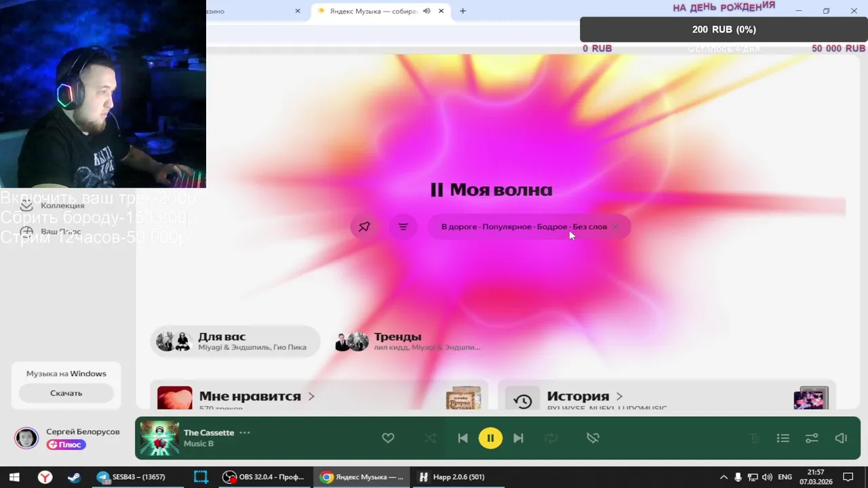Screen dimensions: 868x488
Task: Click the microphone tray icon
Action: (738, 477)
